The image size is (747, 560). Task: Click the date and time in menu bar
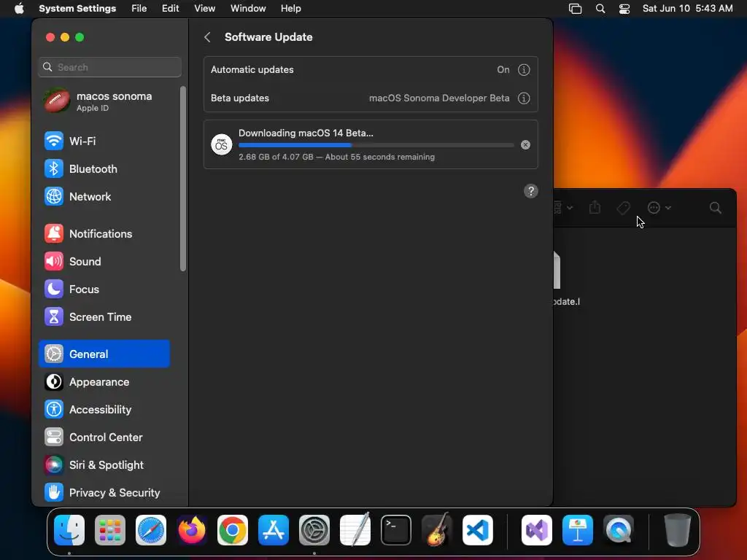(x=687, y=9)
